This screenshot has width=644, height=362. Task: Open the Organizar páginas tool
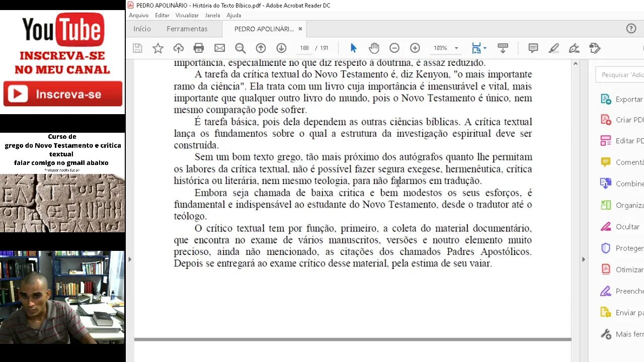click(622, 205)
